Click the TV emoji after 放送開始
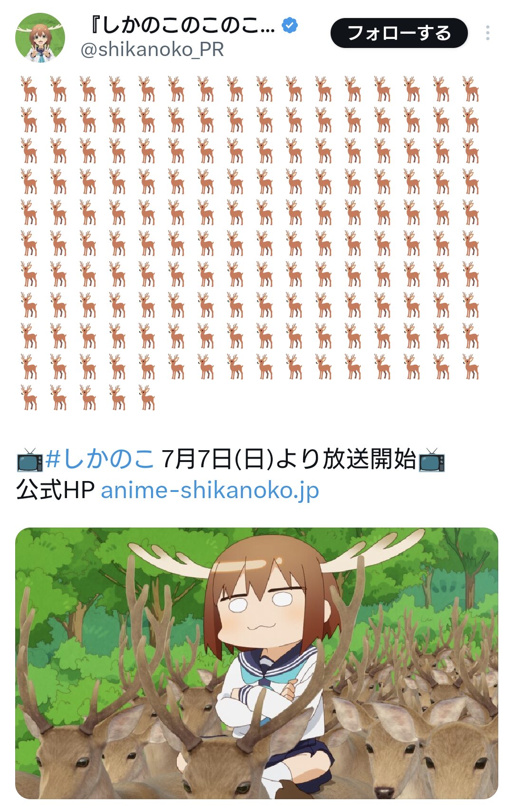 coord(432,460)
